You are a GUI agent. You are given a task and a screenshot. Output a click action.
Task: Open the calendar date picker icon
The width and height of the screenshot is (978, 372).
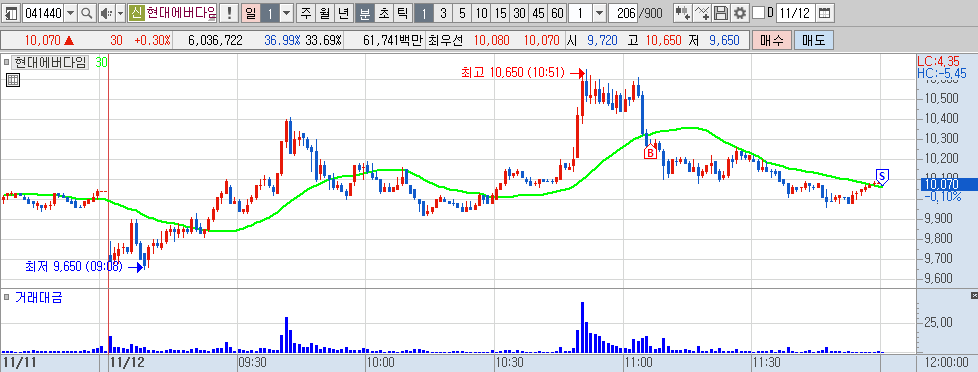pos(824,12)
